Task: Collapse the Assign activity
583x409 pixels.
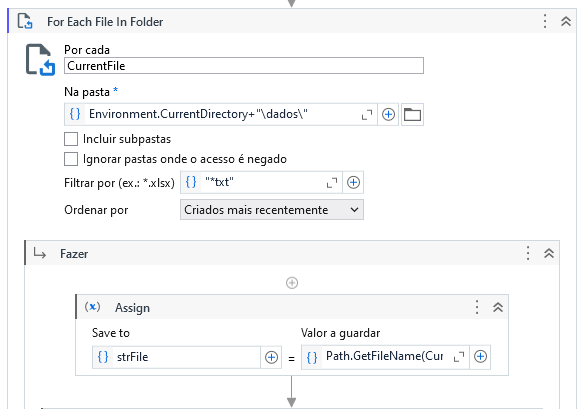Action: [498, 307]
